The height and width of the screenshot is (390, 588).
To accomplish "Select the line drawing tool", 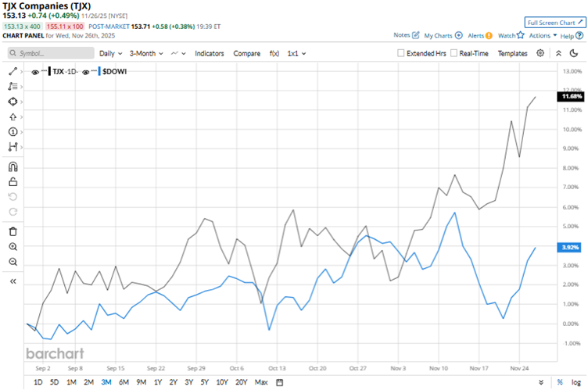I will [13, 71].
